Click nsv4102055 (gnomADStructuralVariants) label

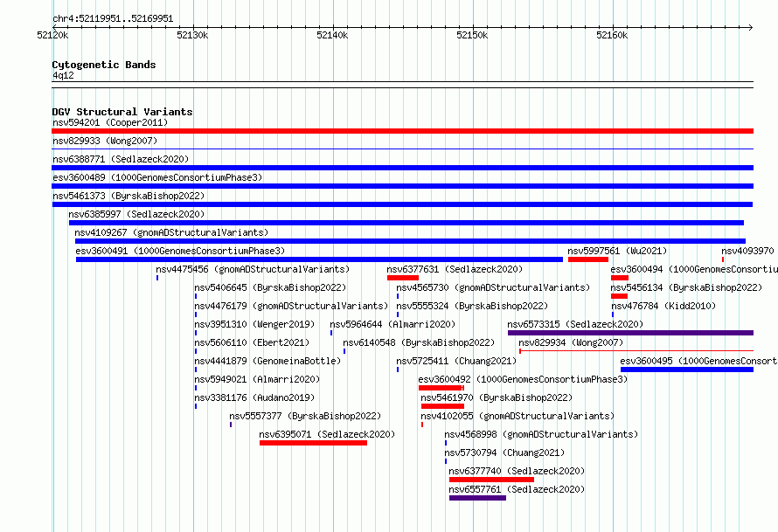point(518,416)
